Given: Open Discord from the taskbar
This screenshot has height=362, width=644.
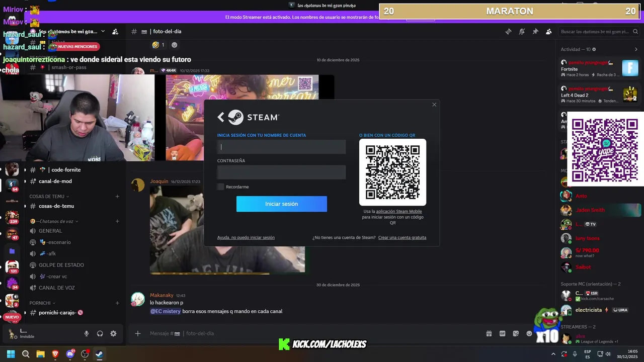Looking at the screenshot, I should (x=70, y=354).
